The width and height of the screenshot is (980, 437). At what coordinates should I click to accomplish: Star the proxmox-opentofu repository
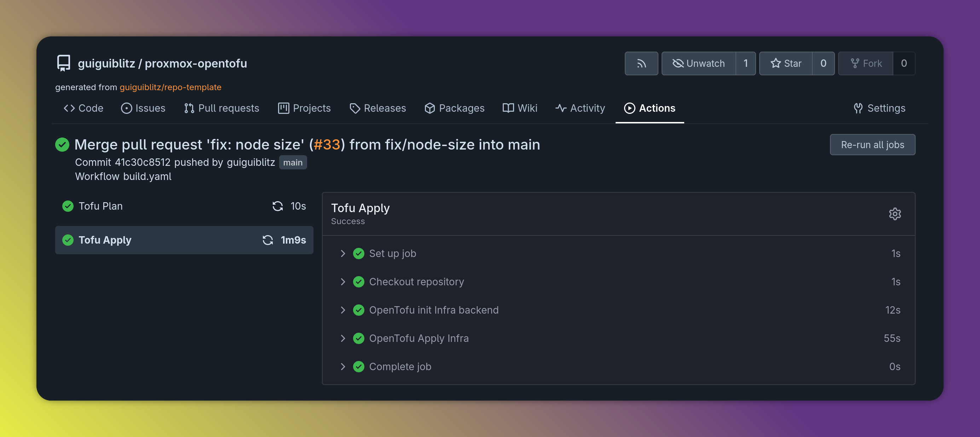click(x=786, y=63)
